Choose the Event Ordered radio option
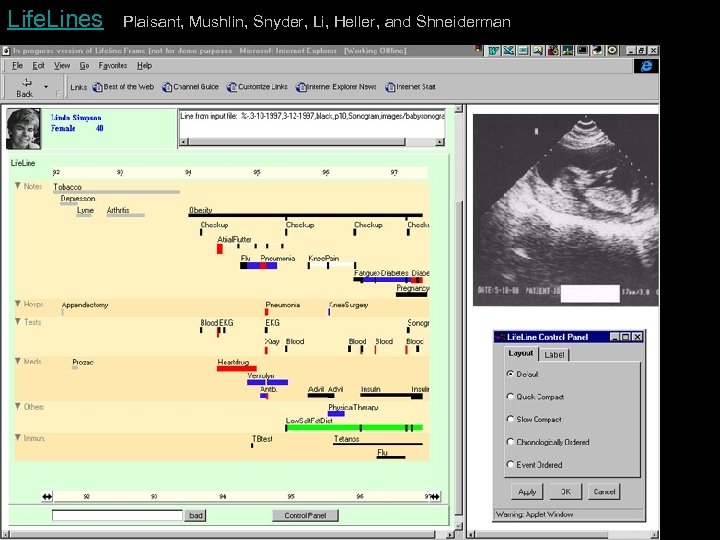 point(510,464)
